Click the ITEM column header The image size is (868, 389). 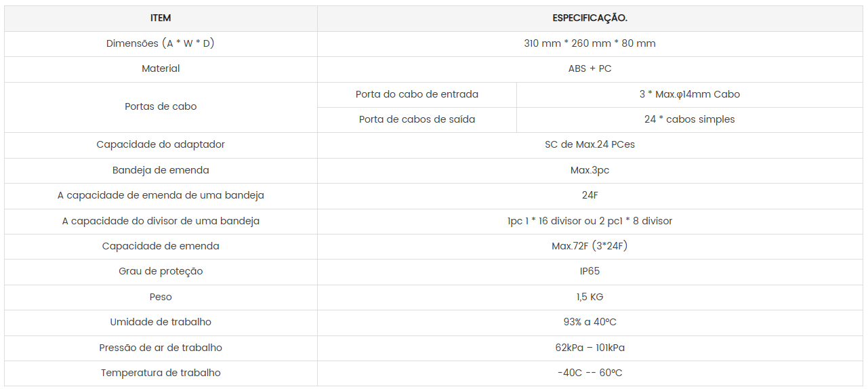[x=161, y=18]
